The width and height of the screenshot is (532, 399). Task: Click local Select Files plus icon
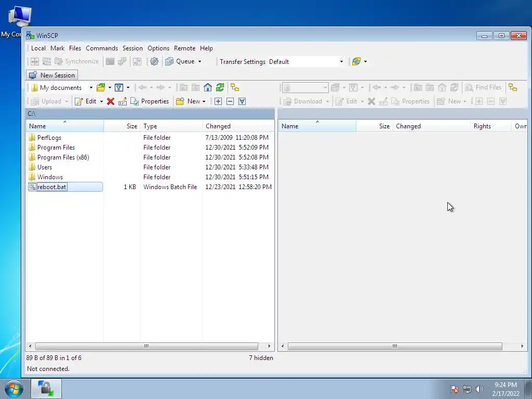(x=218, y=101)
